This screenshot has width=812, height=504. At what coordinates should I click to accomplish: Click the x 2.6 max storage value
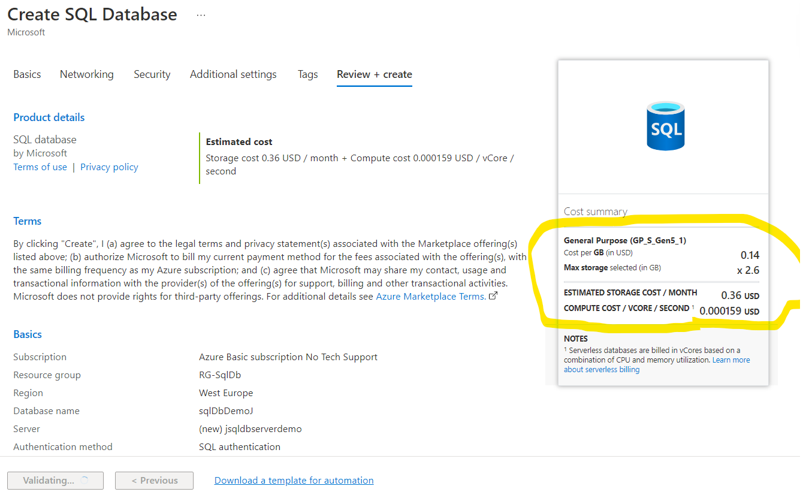point(748,270)
